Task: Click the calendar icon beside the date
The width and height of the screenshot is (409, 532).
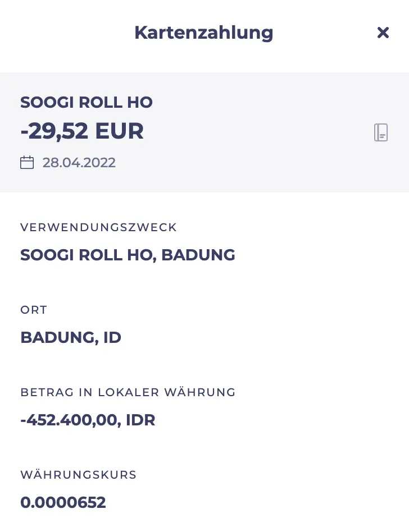Action: click(27, 163)
